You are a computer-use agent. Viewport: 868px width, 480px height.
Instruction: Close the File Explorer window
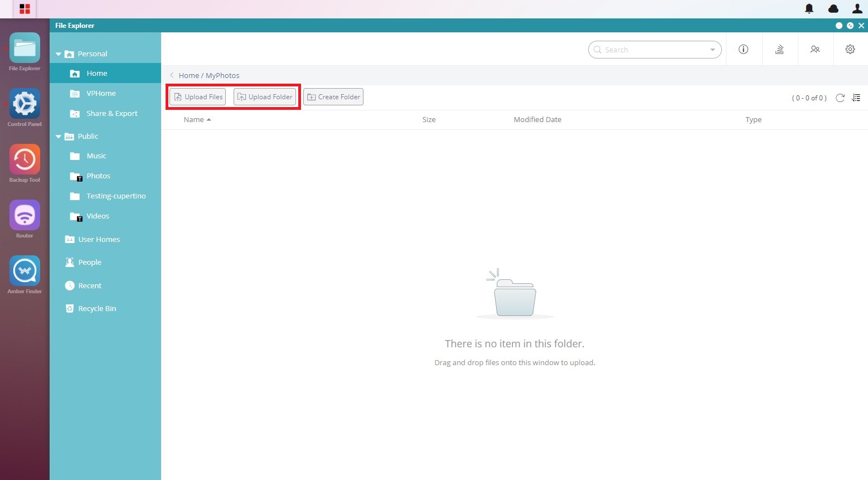coord(861,26)
